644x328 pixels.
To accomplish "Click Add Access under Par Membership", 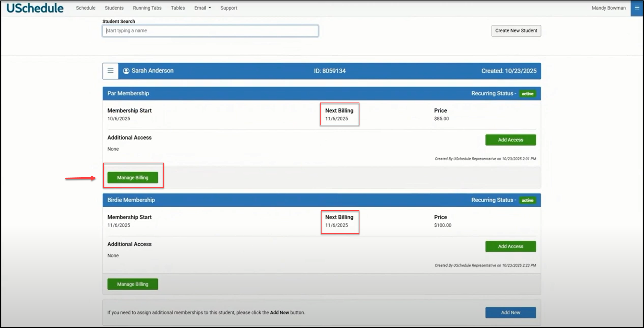I will (510, 140).
